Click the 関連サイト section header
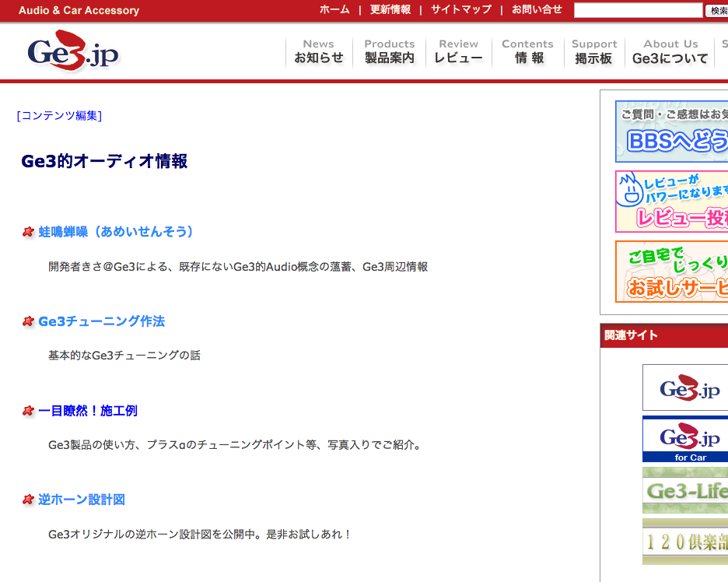This screenshot has height=582, width=728. coord(664,335)
